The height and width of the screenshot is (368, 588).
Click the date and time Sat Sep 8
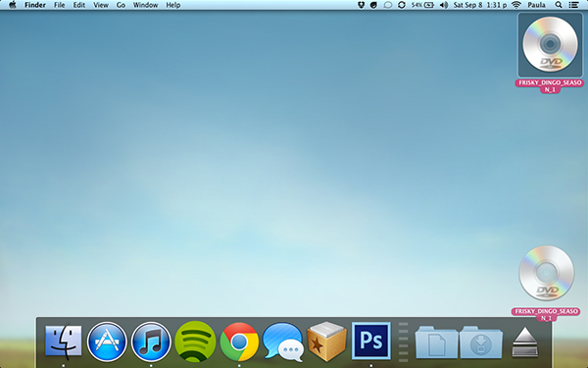pos(480,5)
